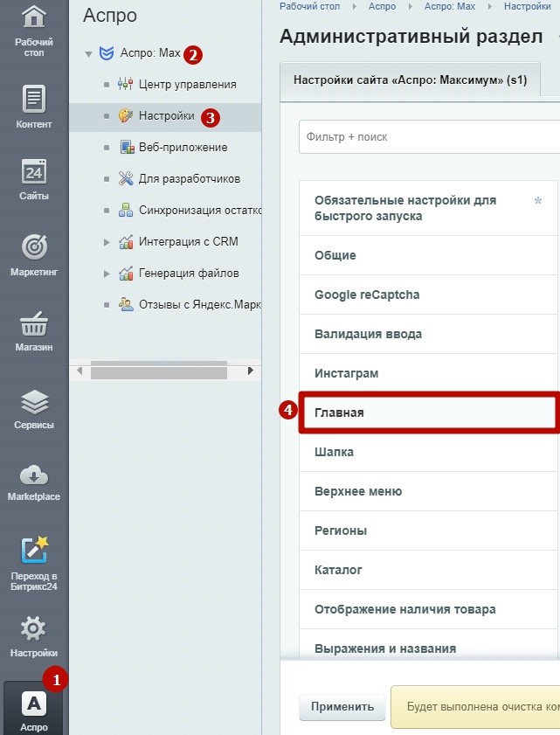Open Отображение наличия товара section

click(428, 610)
